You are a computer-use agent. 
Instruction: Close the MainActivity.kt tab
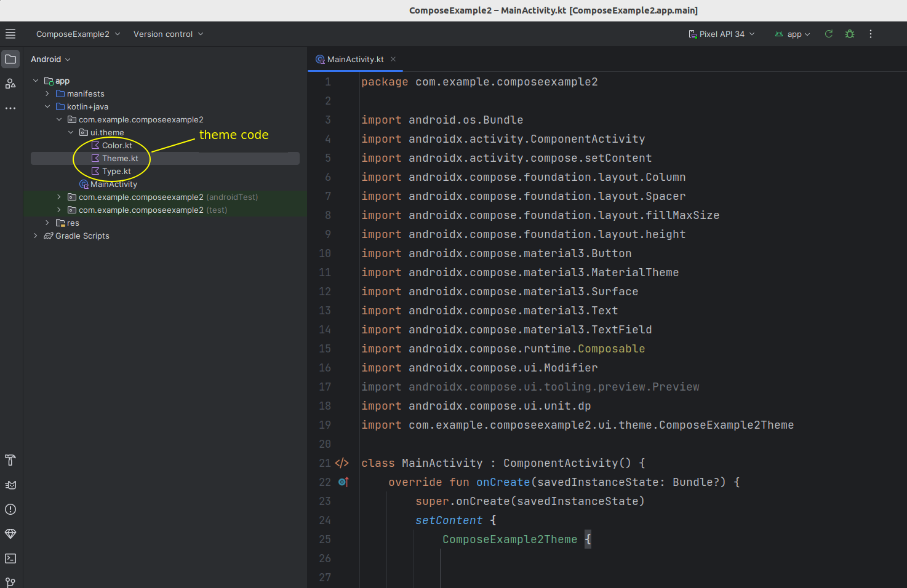393,59
